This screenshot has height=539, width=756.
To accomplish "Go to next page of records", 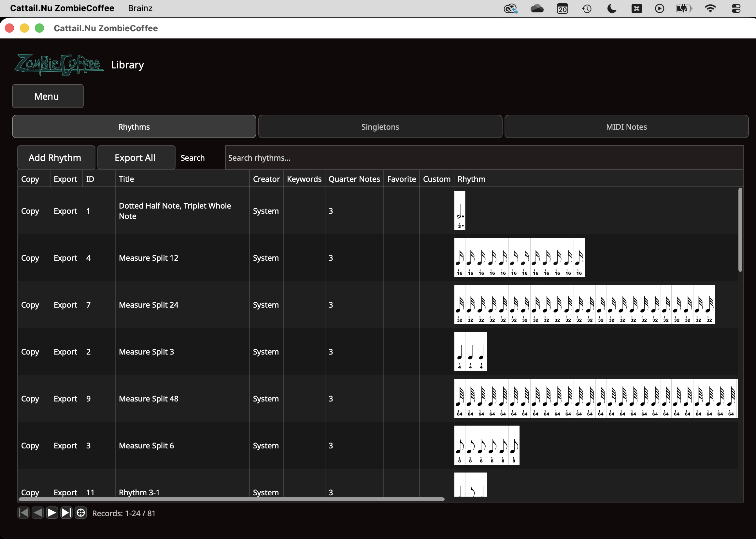I will (x=52, y=513).
